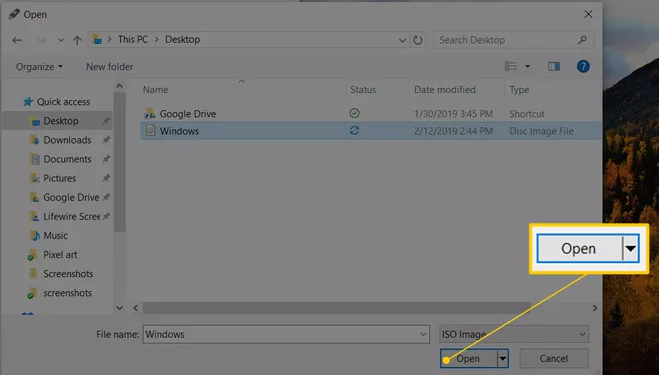Sort by Name column header

pyautogui.click(x=156, y=90)
